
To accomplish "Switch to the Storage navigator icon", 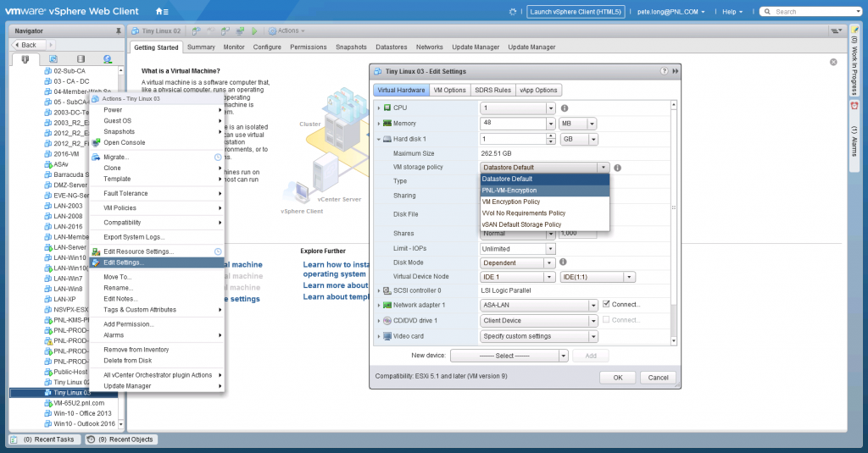I will click(x=81, y=58).
